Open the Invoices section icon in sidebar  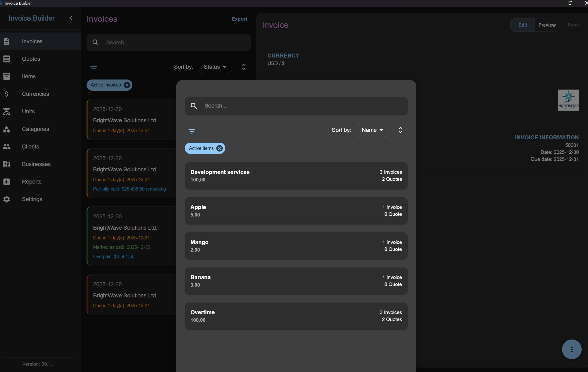click(x=7, y=41)
